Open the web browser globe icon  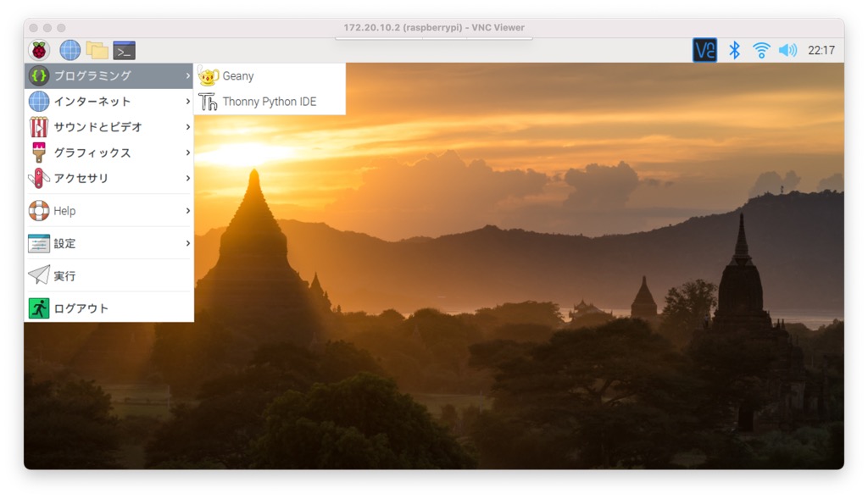70,50
